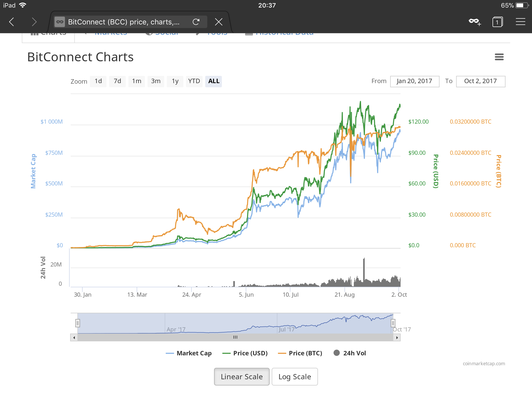Click the $750M market cap axis label

[x=54, y=153]
